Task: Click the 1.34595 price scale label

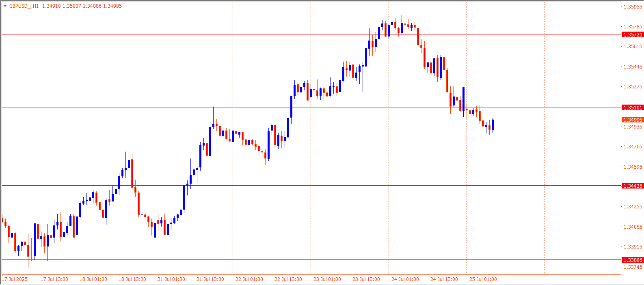Action: tap(633, 167)
